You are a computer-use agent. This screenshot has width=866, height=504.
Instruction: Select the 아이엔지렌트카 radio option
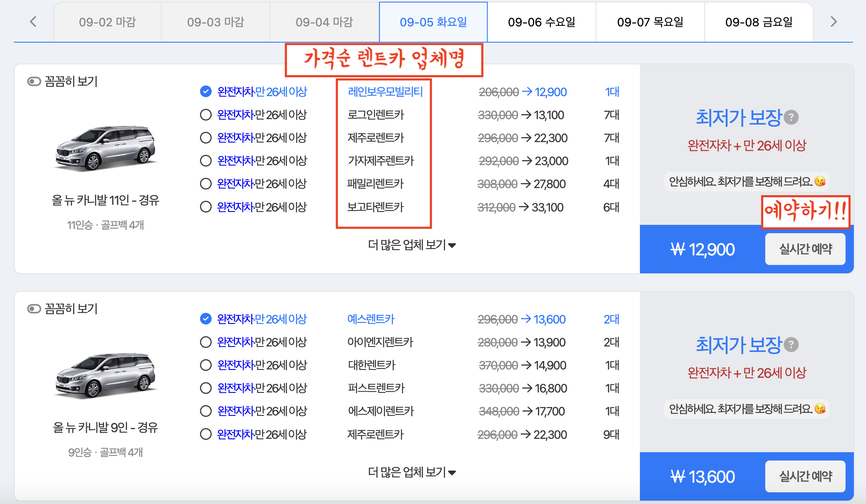(206, 342)
